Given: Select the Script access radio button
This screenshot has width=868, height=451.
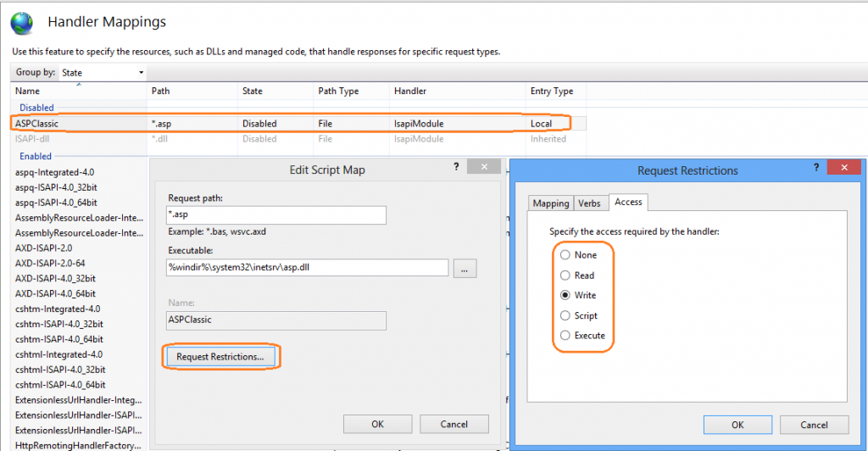Looking at the screenshot, I should pos(565,315).
